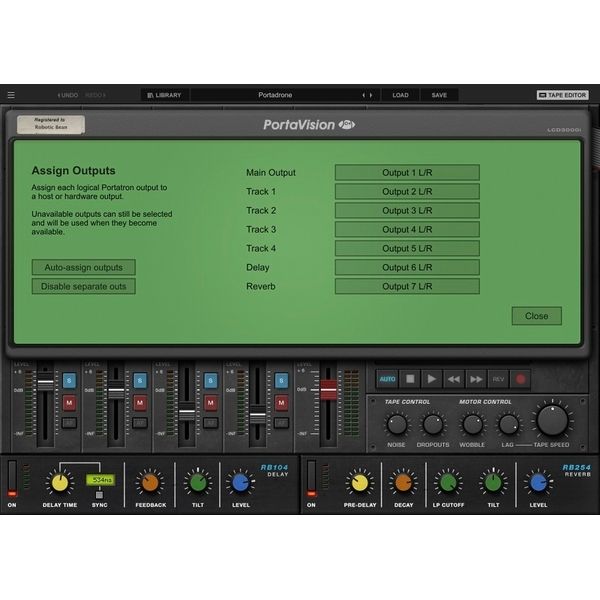Fast-forward the tape
The height and width of the screenshot is (600, 600).
[x=476, y=379]
